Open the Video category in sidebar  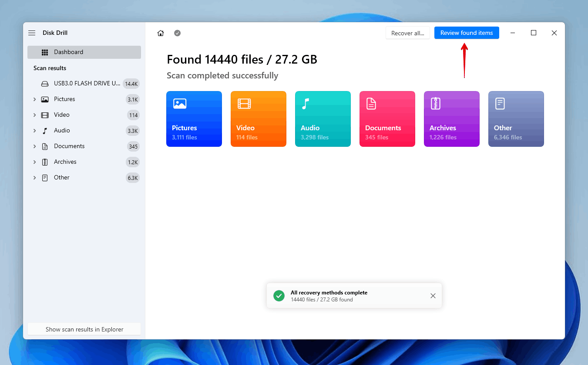(84, 115)
